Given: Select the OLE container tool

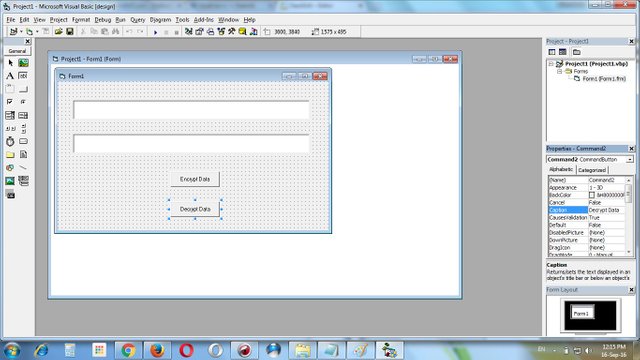Looking at the screenshot, I should [x=10, y=195].
